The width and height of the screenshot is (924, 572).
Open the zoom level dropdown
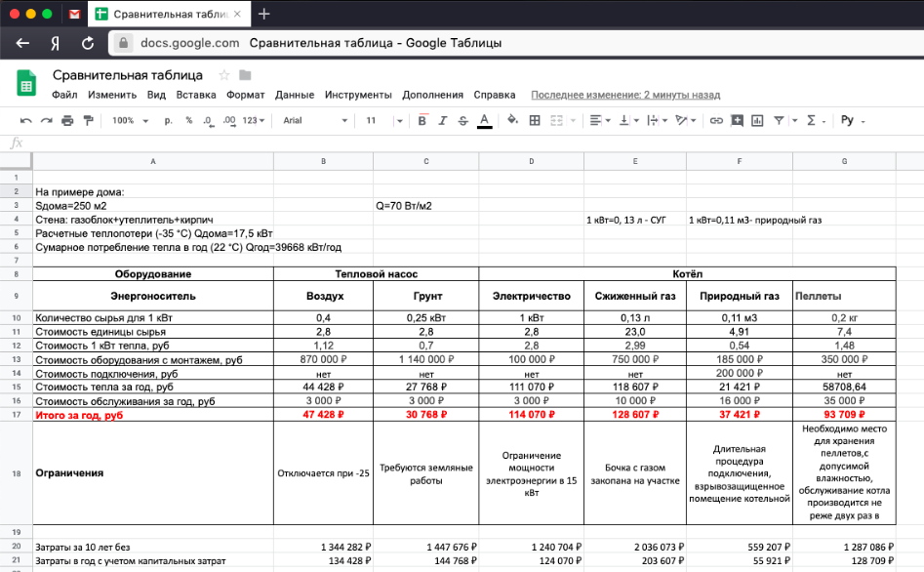click(130, 121)
